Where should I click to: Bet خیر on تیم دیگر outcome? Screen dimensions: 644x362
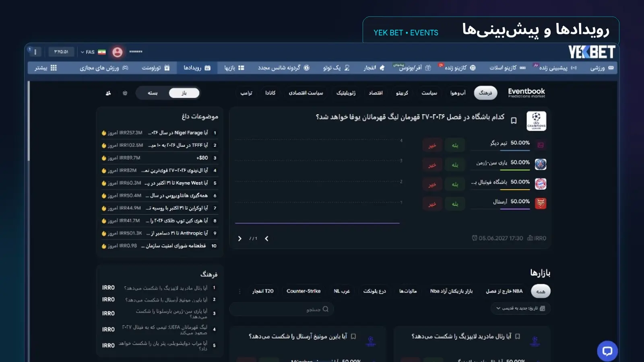pyautogui.click(x=432, y=145)
